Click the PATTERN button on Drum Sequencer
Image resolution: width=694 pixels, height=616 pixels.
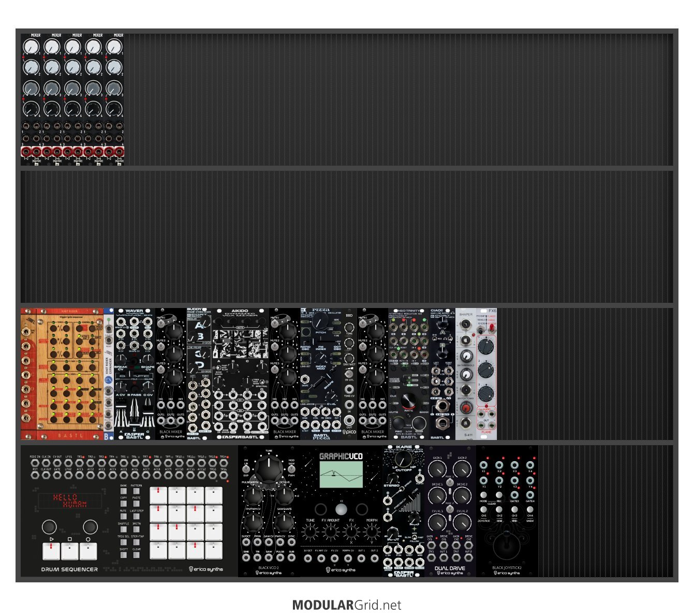(x=137, y=491)
